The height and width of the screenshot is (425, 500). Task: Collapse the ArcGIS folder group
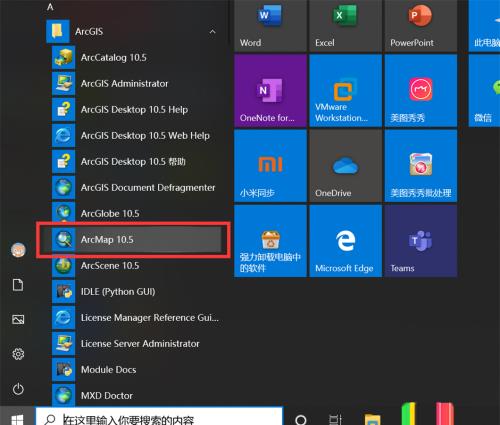pyautogui.click(x=212, y=32)
